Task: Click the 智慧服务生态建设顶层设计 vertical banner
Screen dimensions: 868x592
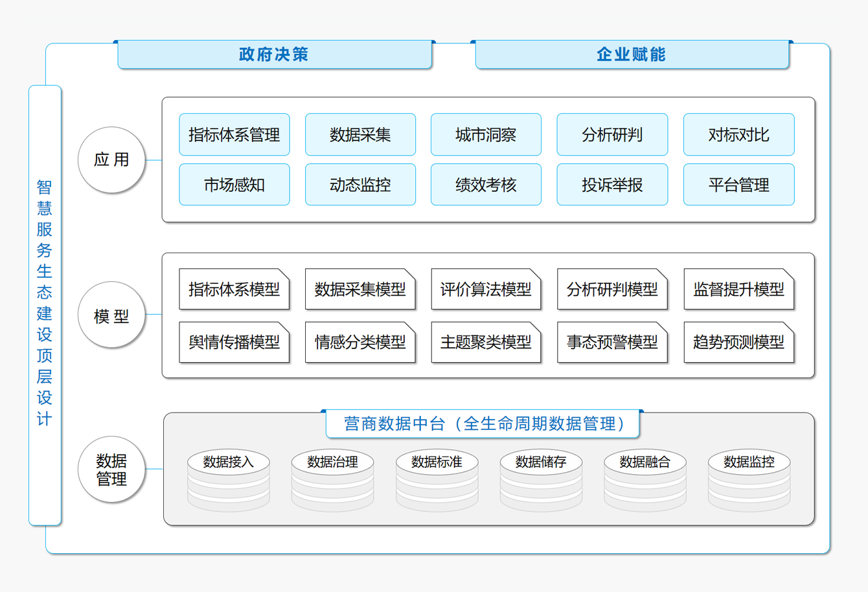Action: pyautogui.click(x=45, y=305)
